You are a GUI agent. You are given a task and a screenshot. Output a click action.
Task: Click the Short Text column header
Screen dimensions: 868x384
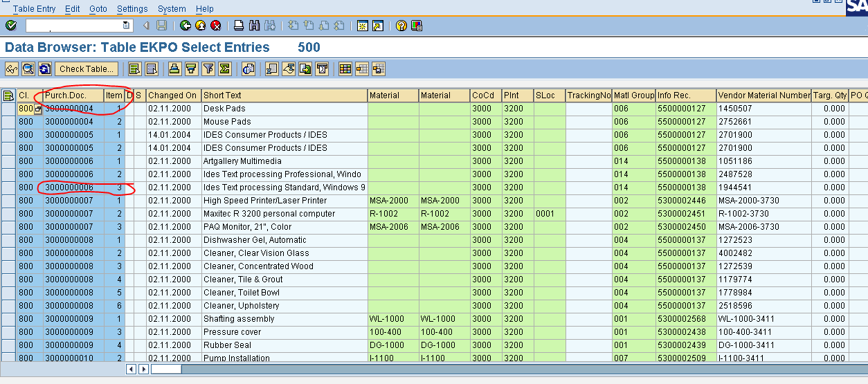click(x=284, y=95)
